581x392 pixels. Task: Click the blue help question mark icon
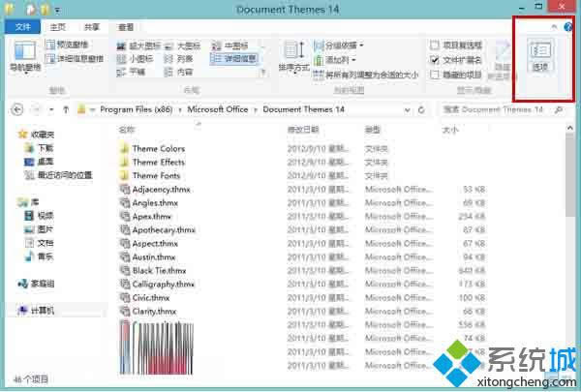(568, 27)
